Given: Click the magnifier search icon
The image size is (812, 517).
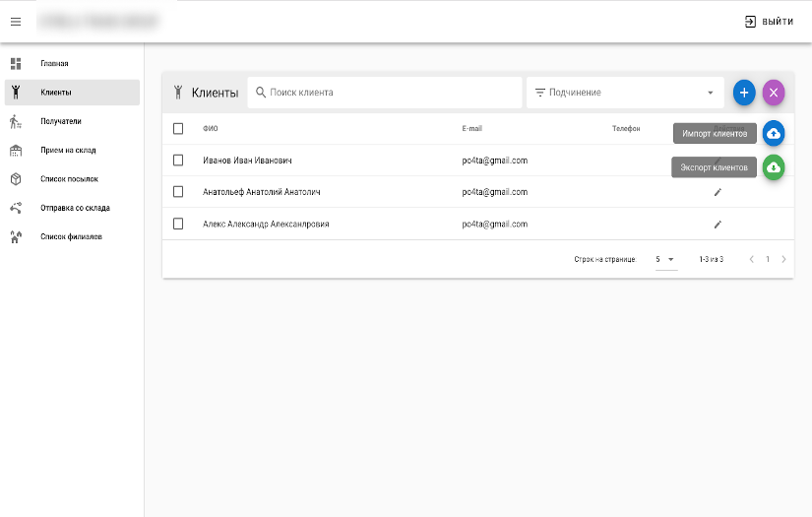Looking at the screenshot, I should click(261, 93).
